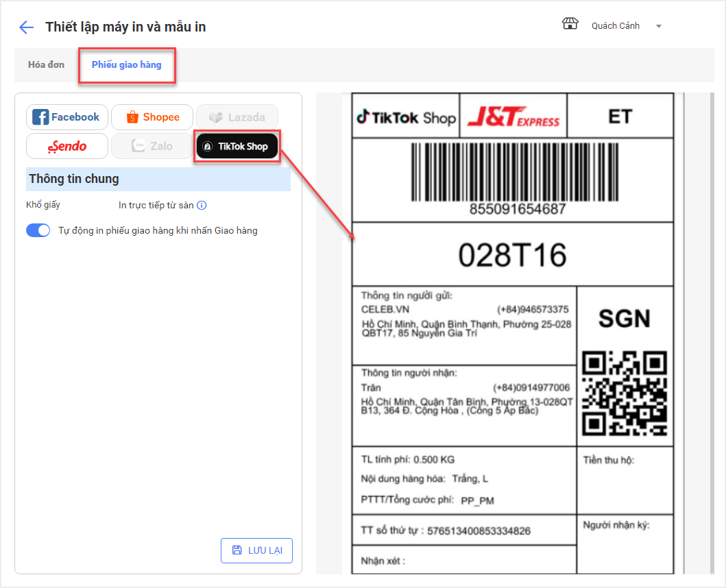Click the Nội dung hàng hóa: Trắng, L line

424,479
